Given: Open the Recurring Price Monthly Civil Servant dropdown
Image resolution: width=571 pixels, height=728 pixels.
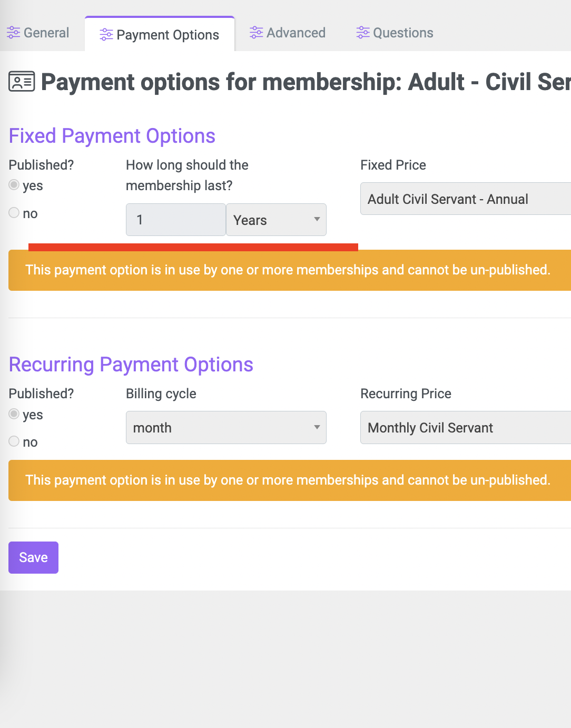Looking at the screenshot, I should [466, 428].
